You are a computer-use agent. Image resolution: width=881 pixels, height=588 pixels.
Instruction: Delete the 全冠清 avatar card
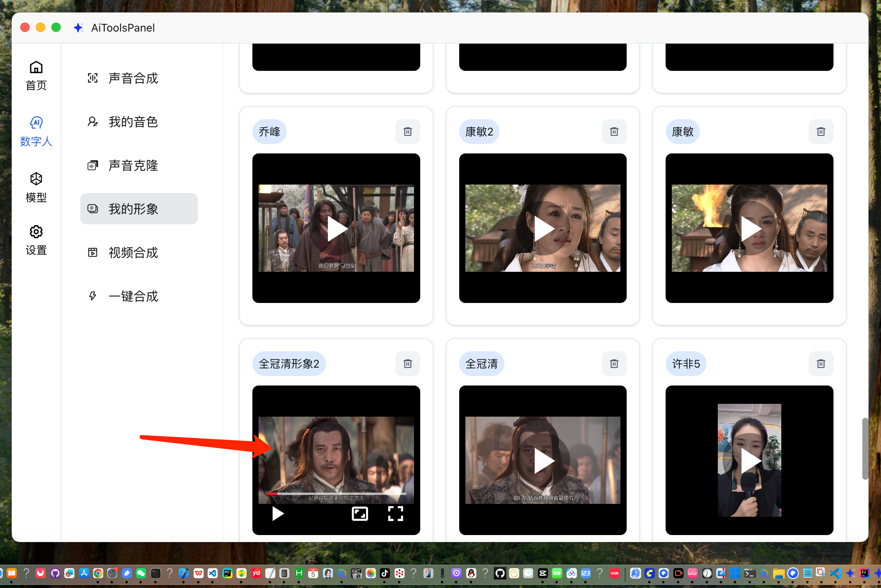(614, 364)
